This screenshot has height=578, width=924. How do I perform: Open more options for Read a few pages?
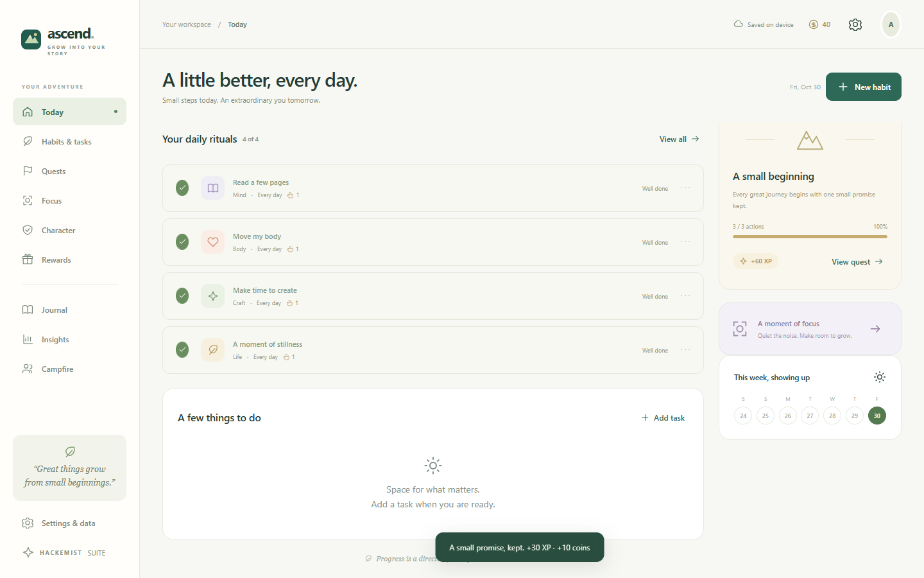tap(685, 188)
